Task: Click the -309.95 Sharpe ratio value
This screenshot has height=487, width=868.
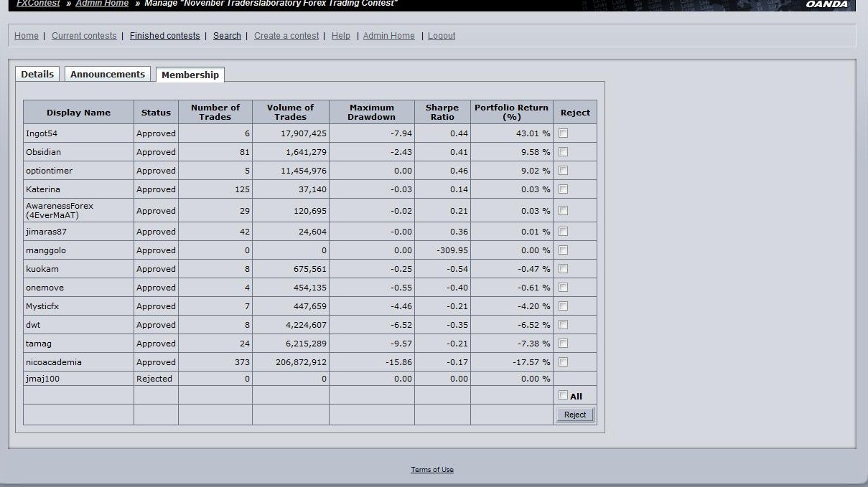Action: [x=452, y=250]
